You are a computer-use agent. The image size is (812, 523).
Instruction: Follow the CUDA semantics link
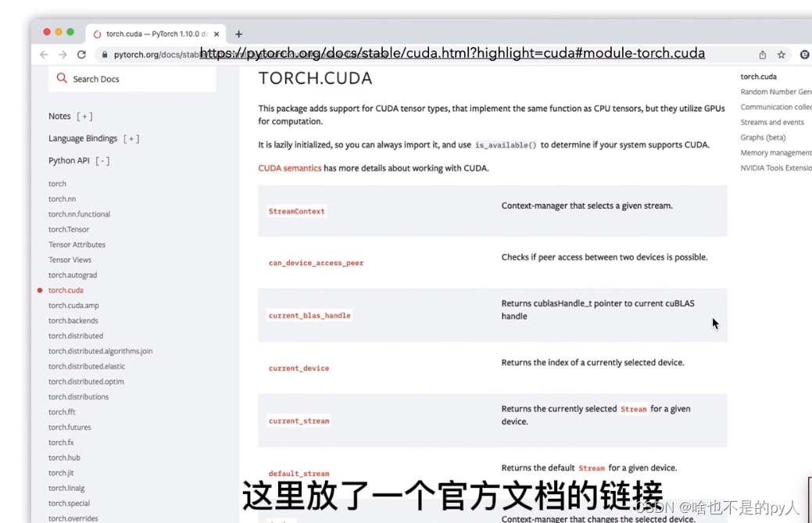289,168
